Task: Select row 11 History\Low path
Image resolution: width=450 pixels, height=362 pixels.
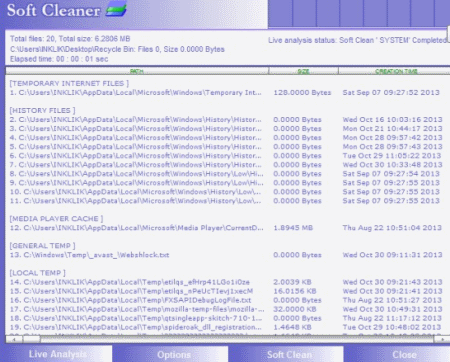Action: click(135, 201)
